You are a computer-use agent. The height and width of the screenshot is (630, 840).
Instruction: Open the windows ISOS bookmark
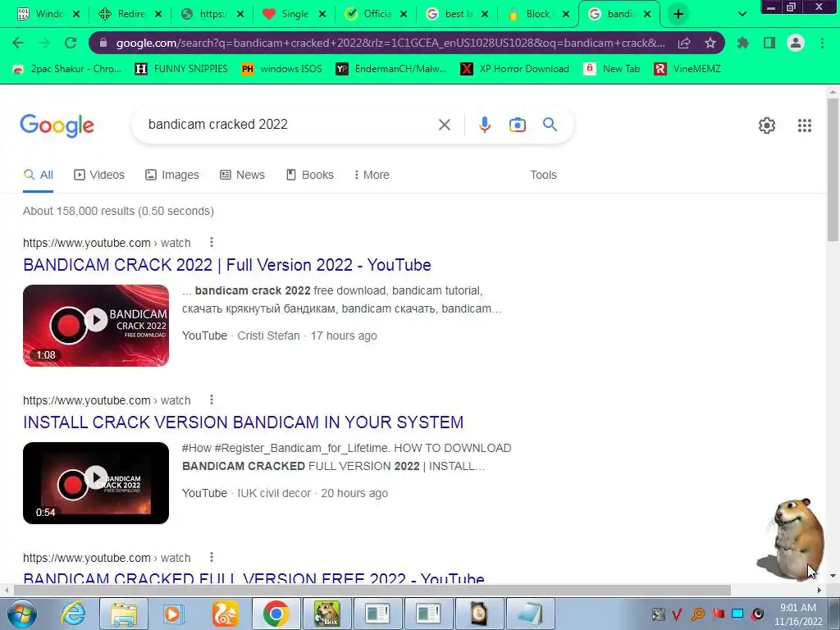282,69
